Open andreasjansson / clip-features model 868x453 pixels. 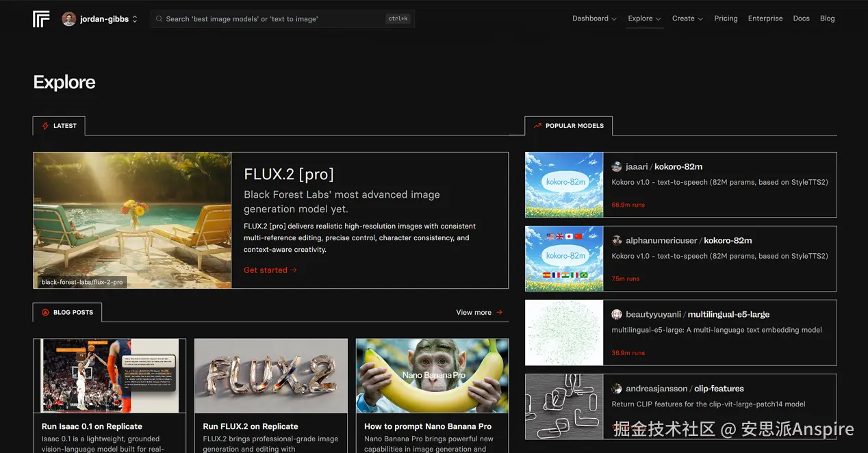click(x=685, y=388)
